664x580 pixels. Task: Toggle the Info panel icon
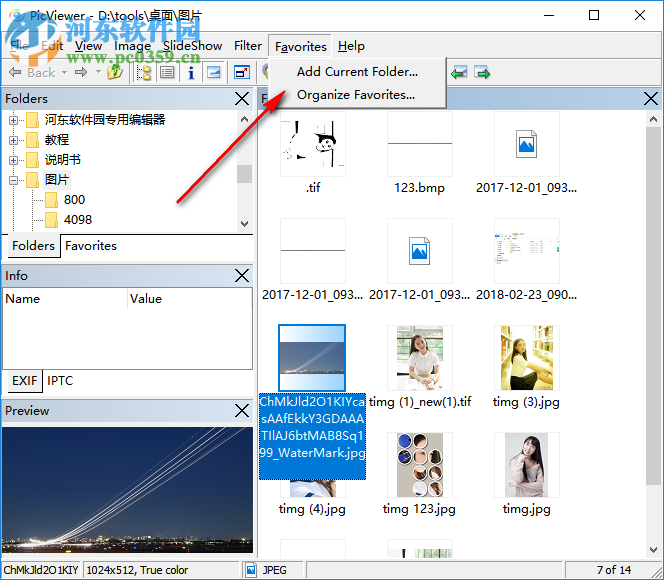[x=191, y=73]
